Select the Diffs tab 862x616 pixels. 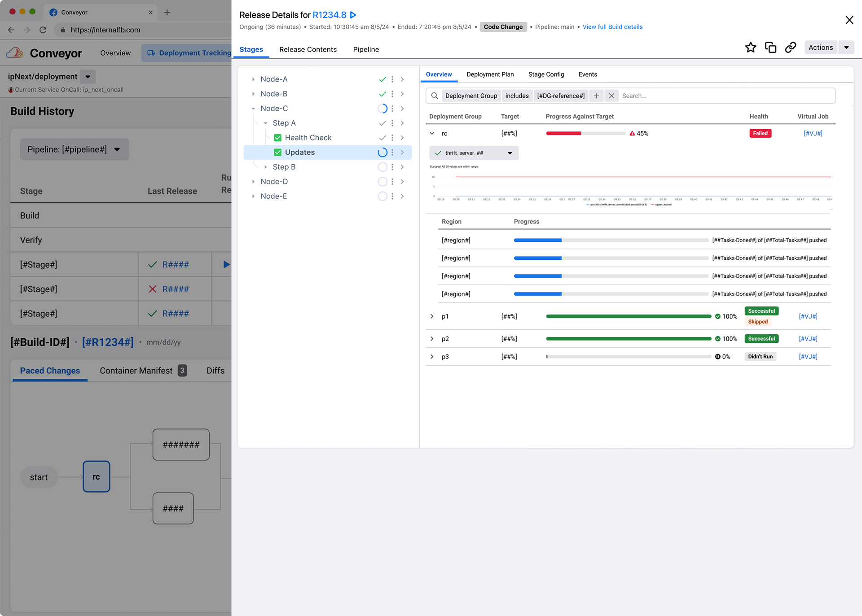215,371
